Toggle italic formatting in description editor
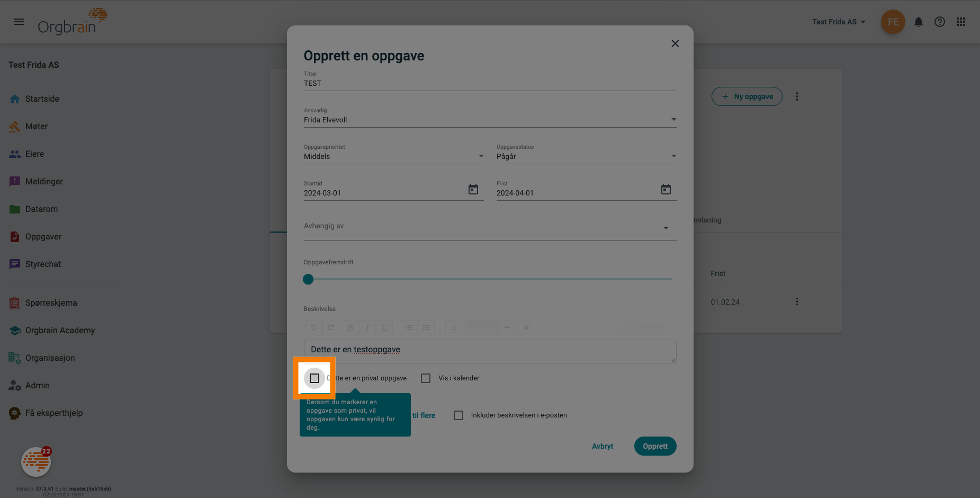 pos(367,327)
